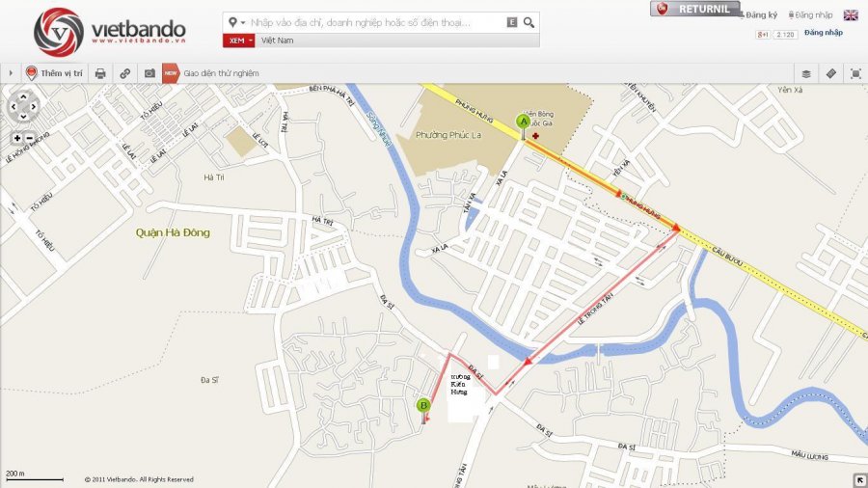868x488 pixels.
Task: Switch language with UK flag
Action: 851,14
